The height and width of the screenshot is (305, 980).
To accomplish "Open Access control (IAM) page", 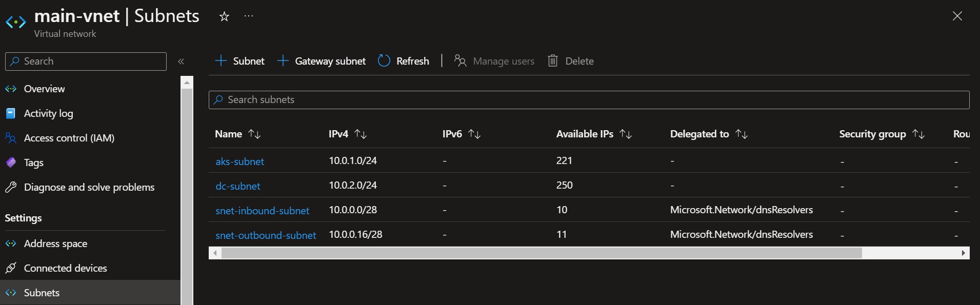I will click(69, 138).
